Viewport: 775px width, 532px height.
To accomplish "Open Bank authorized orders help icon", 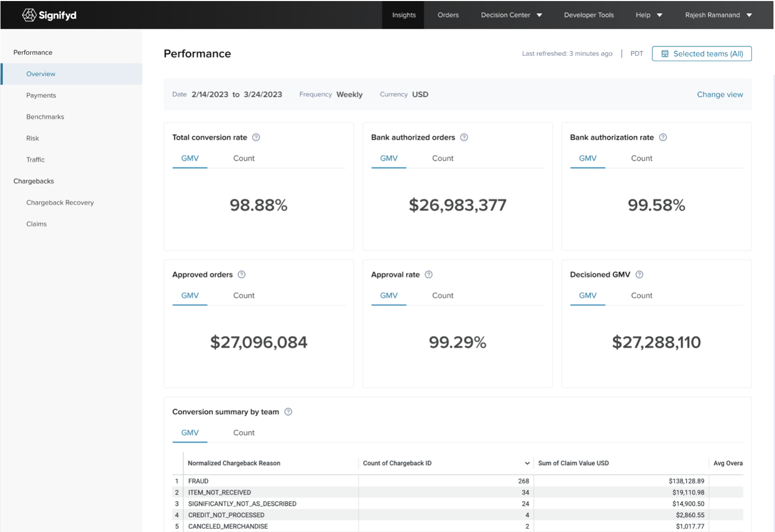I will 464,137.
